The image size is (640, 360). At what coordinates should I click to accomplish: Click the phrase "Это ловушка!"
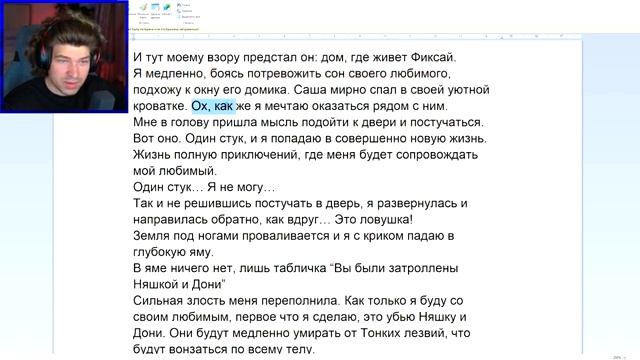coord(373,220)
